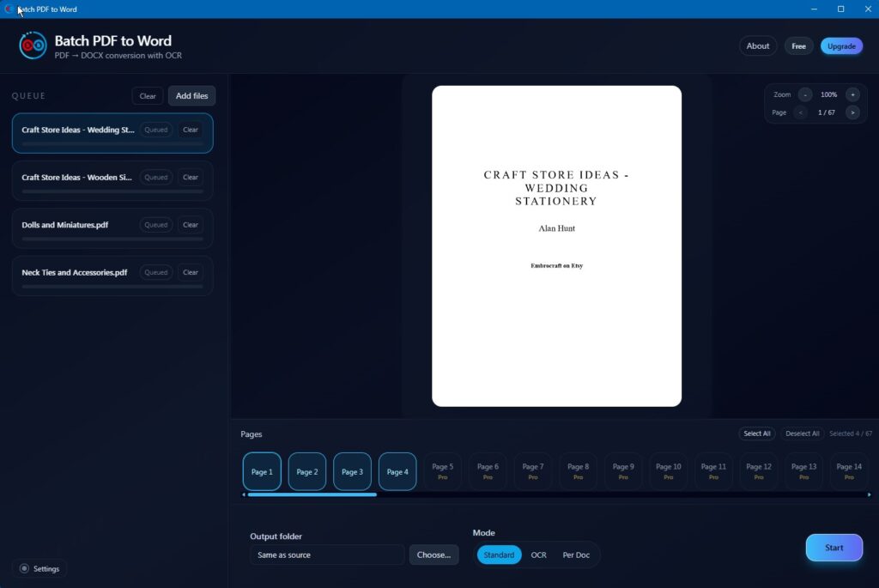The width and height of the screenshot is (879, 588).
Task: Click the Selected 4 / 67 counter
Action: (851, 433)
